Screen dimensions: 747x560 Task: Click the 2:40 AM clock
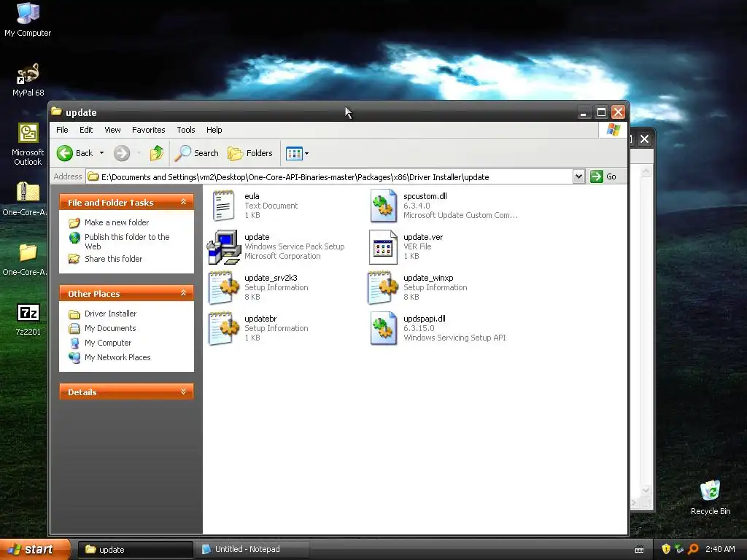tap(720, 549)
